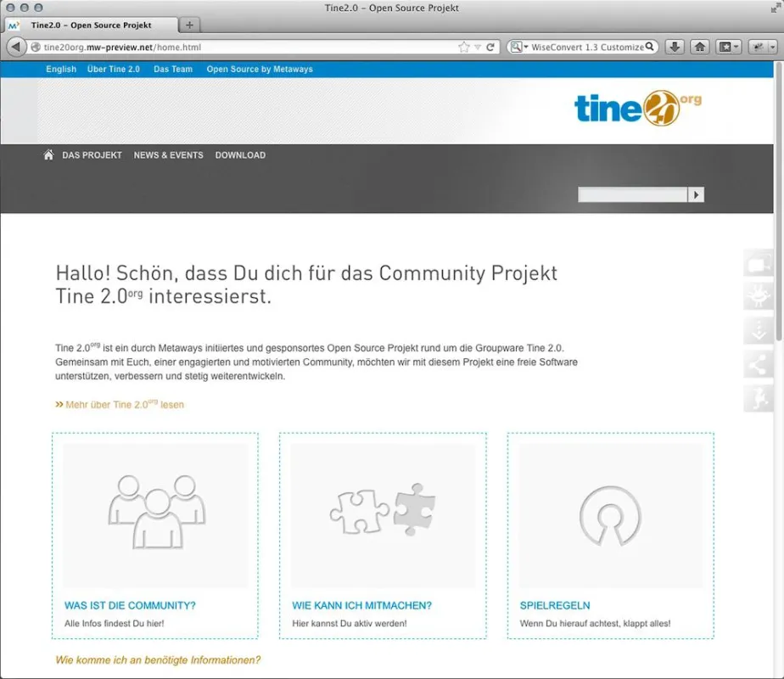784x679 pixels.
Task: Open the DAS PROJEKT menu item
Action: (92, 155)
